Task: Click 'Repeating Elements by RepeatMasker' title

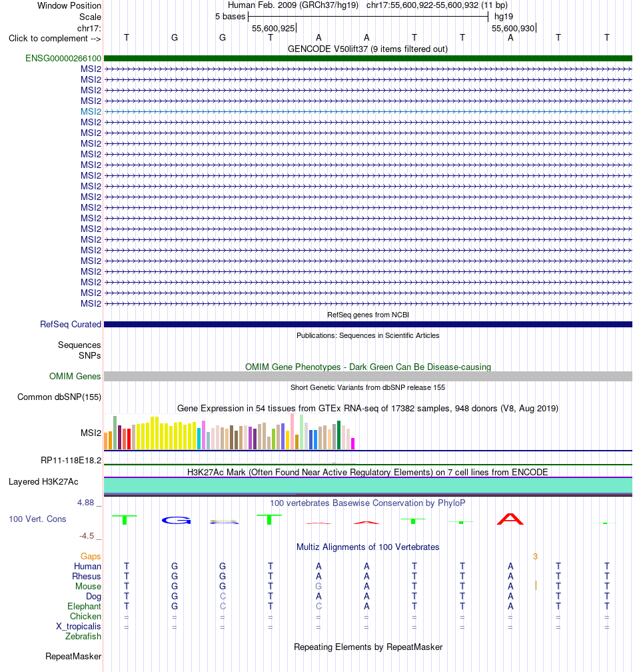Action: (368, 647)
